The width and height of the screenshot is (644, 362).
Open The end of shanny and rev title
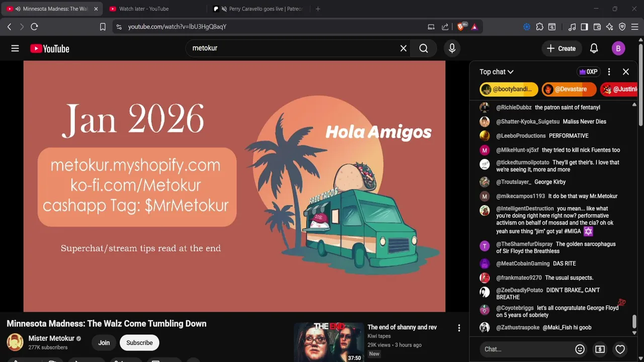(402, 327)
